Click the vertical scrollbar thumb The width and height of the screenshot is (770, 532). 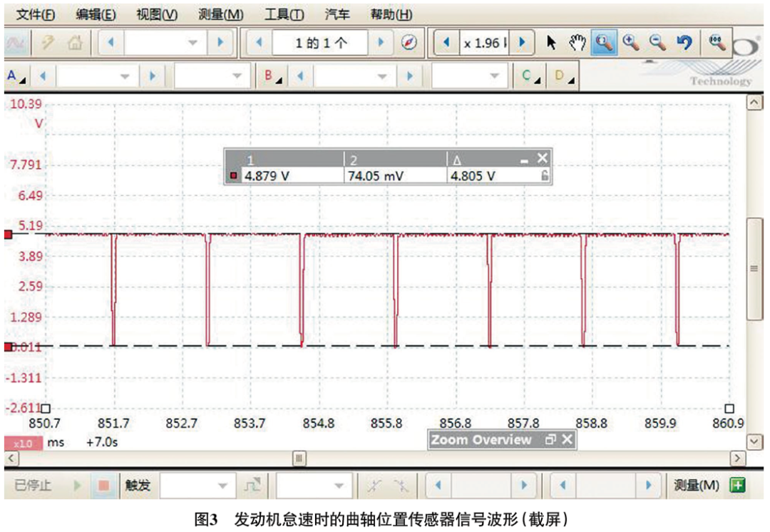click(x=754, y=269)
